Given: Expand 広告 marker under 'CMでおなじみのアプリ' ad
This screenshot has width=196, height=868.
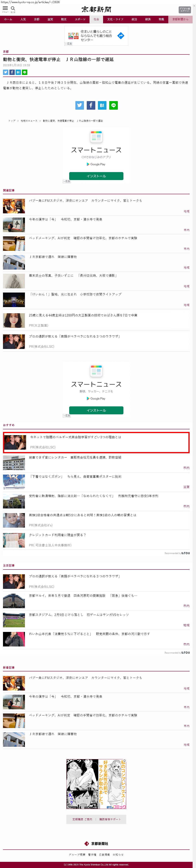Looking at the screenshot, I should tap(67, 181).
